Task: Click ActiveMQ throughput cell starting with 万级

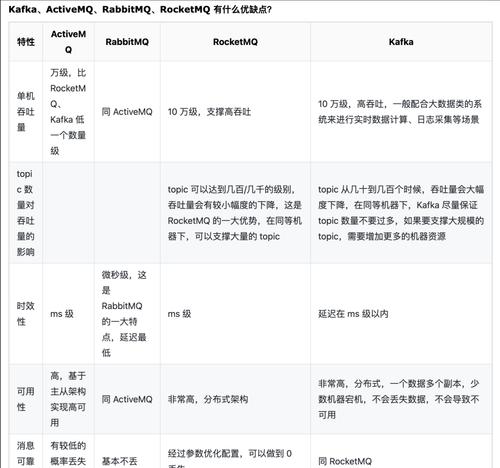Action: (x=68, y=112)
